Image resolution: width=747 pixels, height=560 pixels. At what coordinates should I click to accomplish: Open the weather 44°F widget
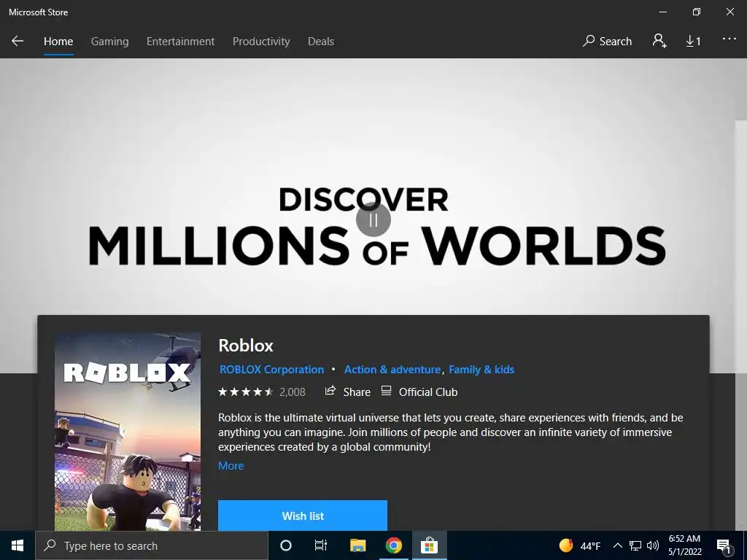click(x=580, y=545)
